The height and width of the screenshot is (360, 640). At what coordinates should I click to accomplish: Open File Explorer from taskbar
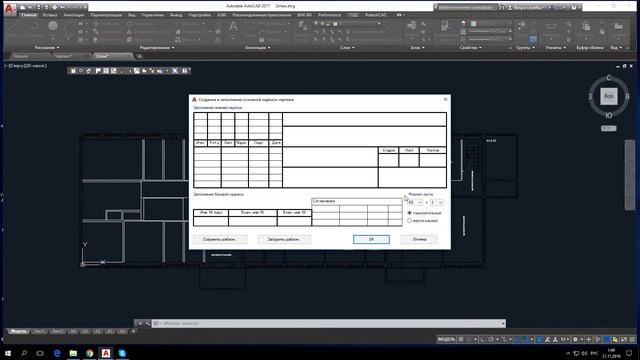tap(73, 353)
